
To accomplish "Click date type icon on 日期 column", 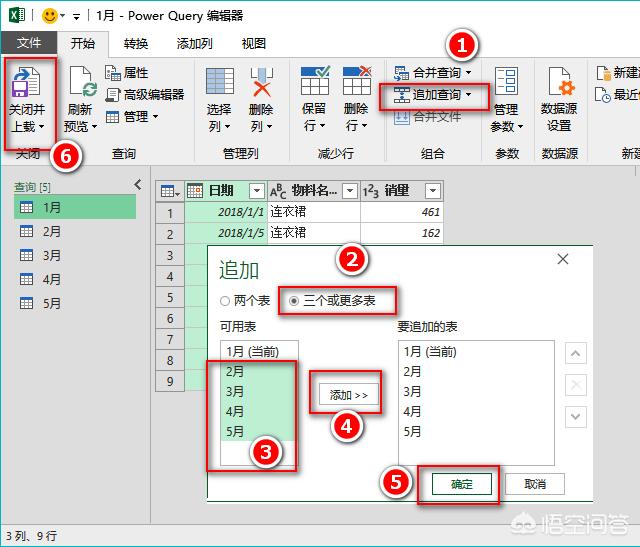I will 195,191.
